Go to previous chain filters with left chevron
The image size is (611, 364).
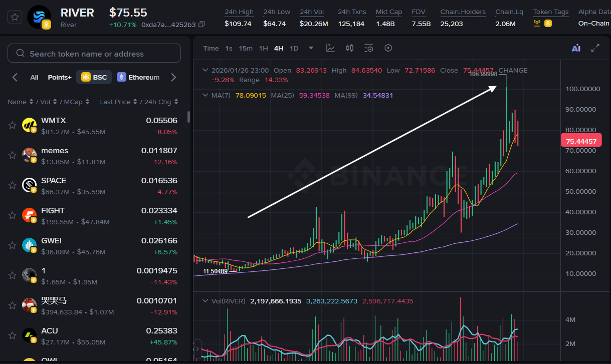[15, 77]
